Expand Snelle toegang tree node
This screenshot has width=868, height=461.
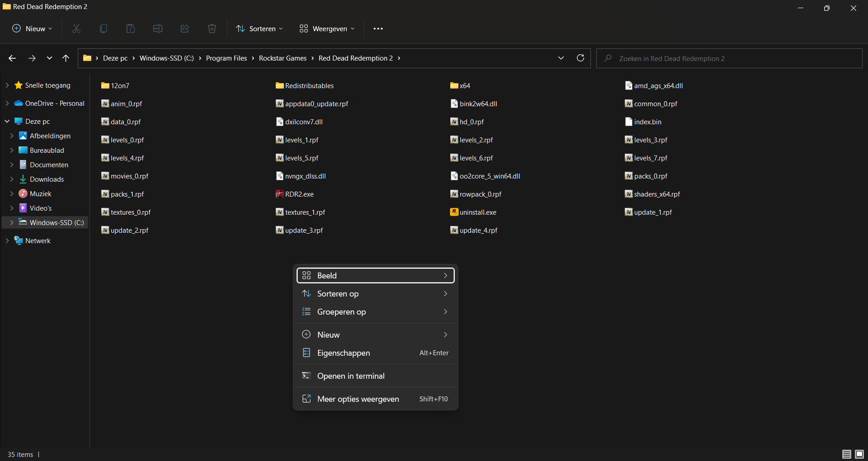(x=7, y=85)
